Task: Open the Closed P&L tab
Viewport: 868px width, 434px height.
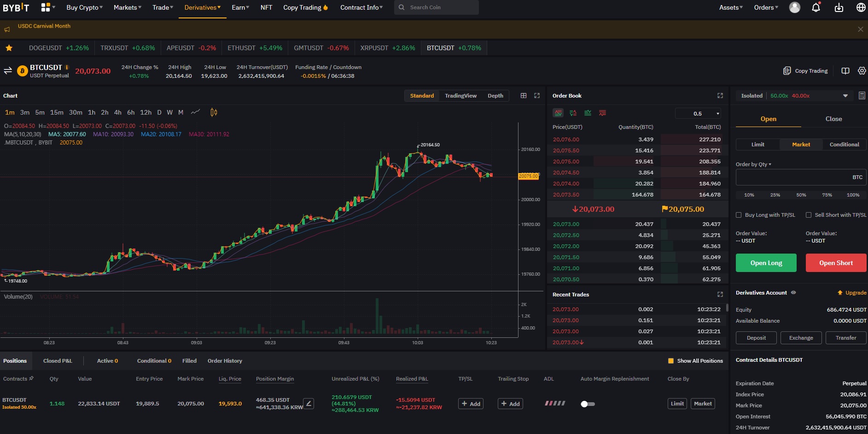Action: pos(58,361)
